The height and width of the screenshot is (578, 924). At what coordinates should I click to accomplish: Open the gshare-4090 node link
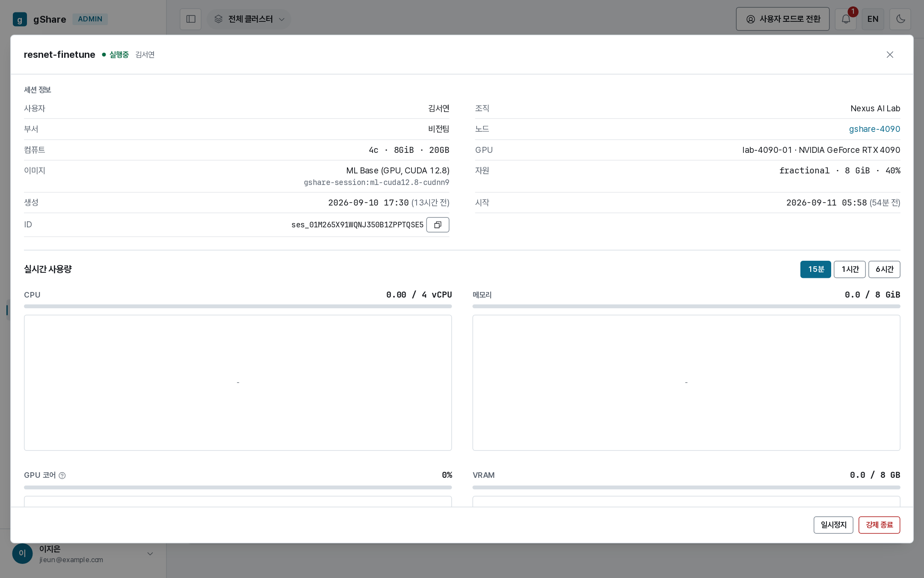tap(874, 129)
